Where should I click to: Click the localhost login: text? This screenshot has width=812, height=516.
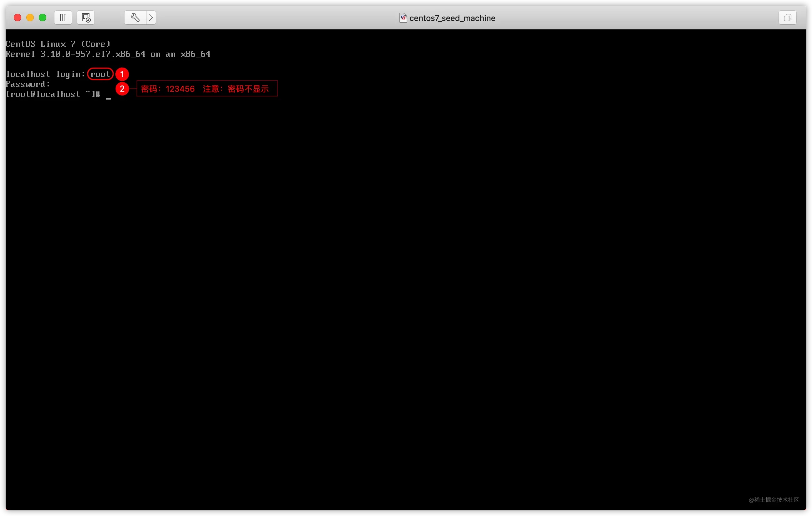pyautogui.click(x=45, y=74)
